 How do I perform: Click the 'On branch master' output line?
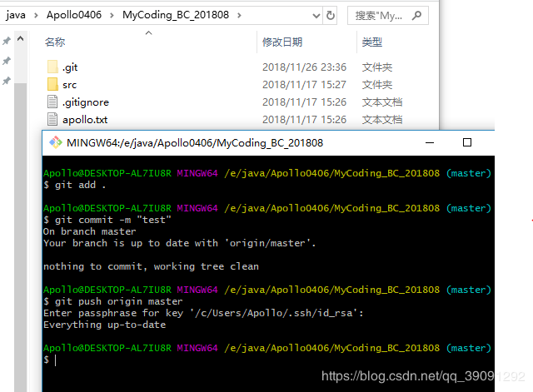89,231
